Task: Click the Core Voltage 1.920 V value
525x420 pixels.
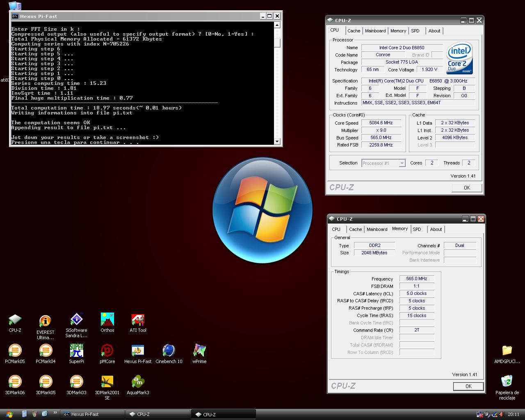Action: click(429, 69)
